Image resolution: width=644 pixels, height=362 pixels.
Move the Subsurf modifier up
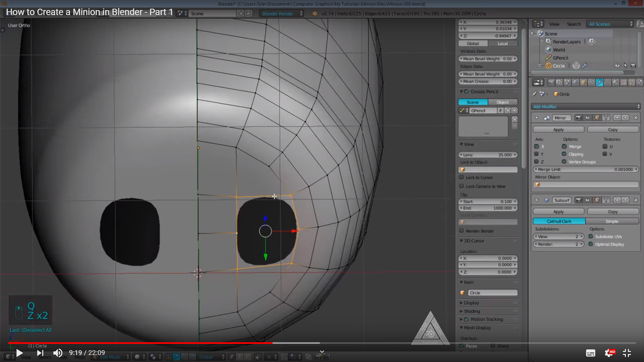(x=617, y=200)
